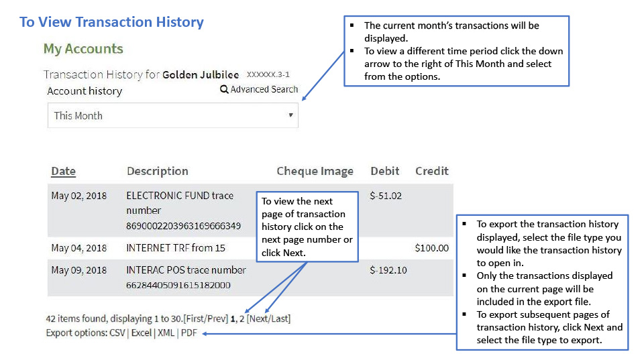Click the Next/Last pagination link
Image resolution: width=644 pixels, height=362 pixels.
[268, 318]
